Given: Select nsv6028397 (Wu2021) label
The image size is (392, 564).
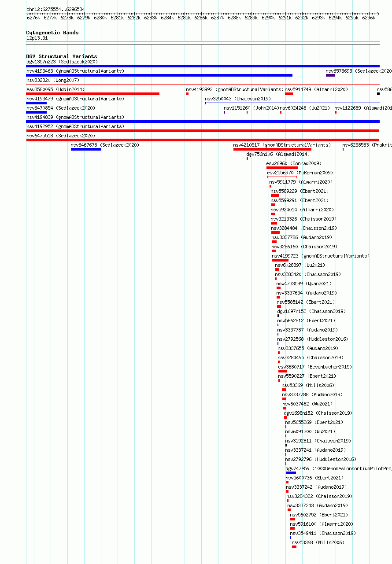Looking at the screenshot, I should click(x=300, y=265).
